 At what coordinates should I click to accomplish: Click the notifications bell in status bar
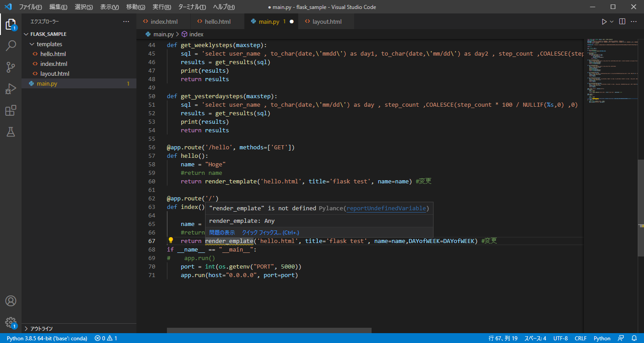pyautogui.click(x=634, y=338)
